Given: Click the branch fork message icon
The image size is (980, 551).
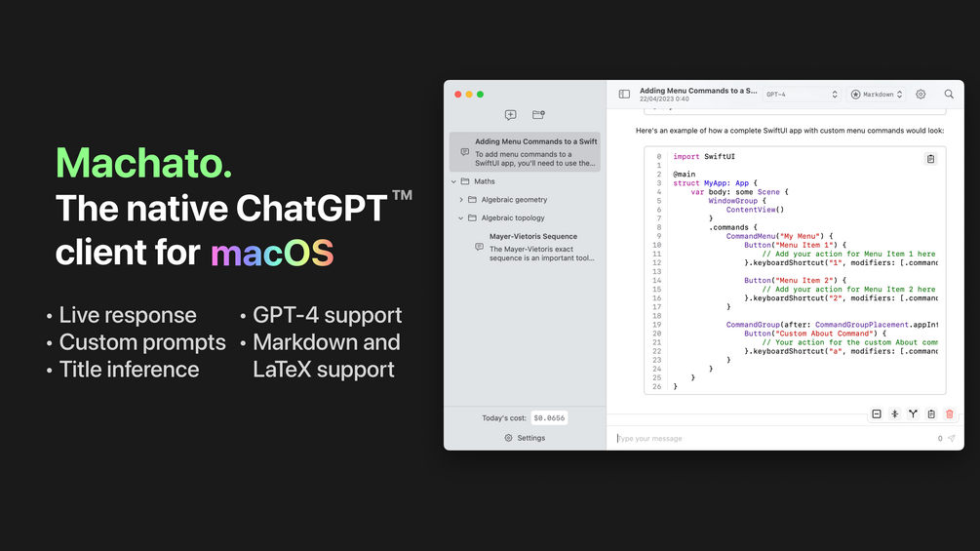Looking at the screenshot, I should (913, 414).
